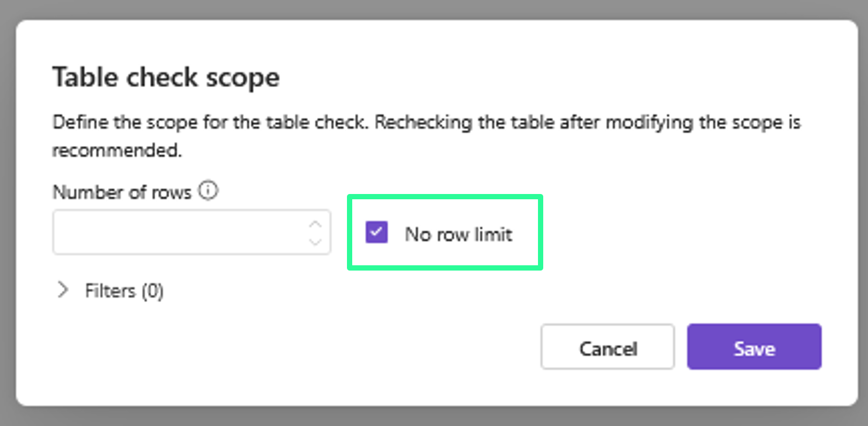Increase row count with the up arrow

click(x=315, y=224)
